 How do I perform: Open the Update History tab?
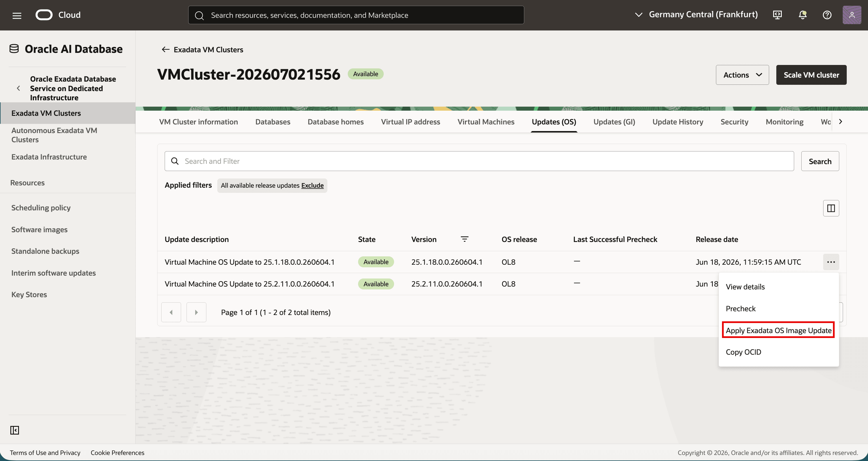click(x=678, y=122)
